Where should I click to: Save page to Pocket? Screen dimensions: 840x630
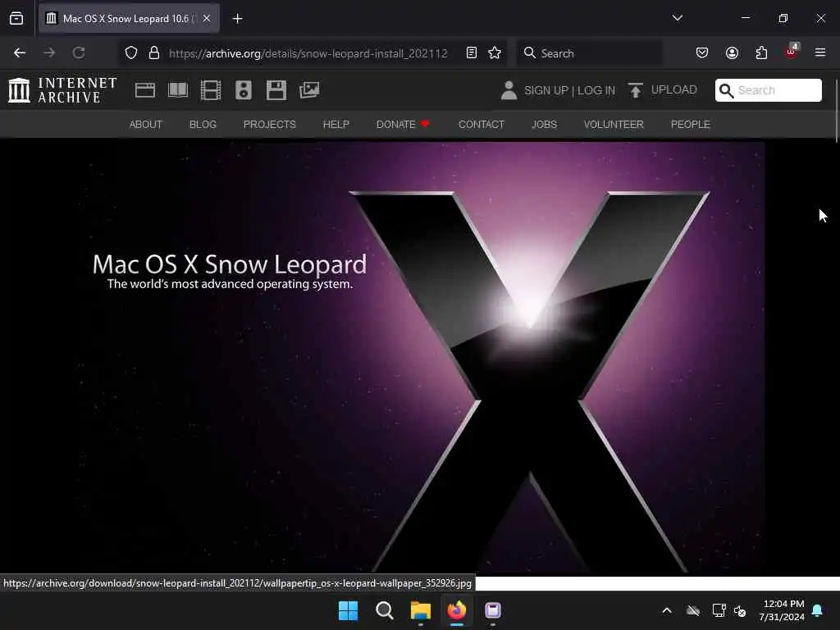(702, 52)
